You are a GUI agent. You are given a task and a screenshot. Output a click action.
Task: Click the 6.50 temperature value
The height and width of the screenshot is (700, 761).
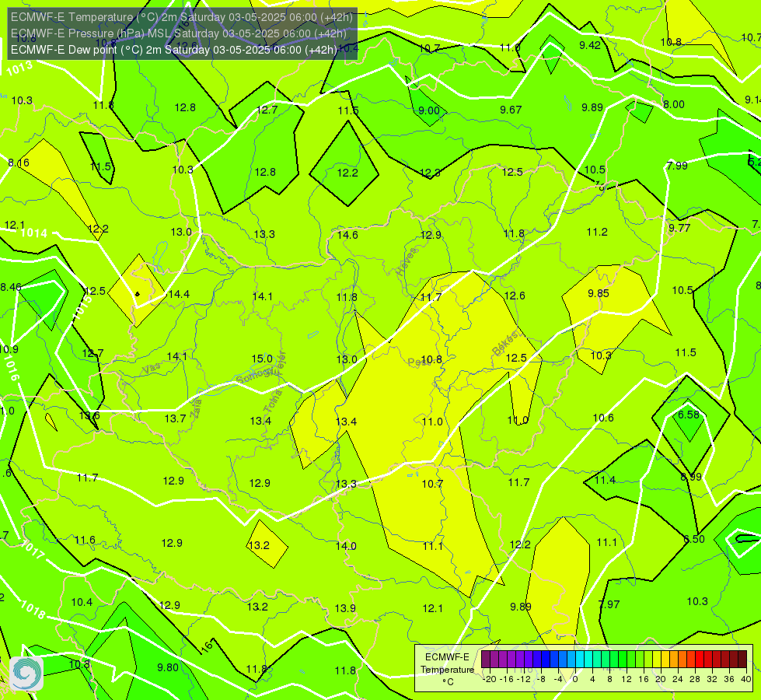click(694, 539)
